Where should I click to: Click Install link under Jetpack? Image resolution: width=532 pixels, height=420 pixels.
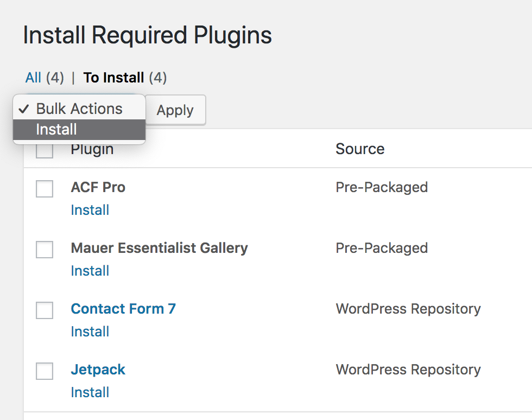[x=90, y=392]
